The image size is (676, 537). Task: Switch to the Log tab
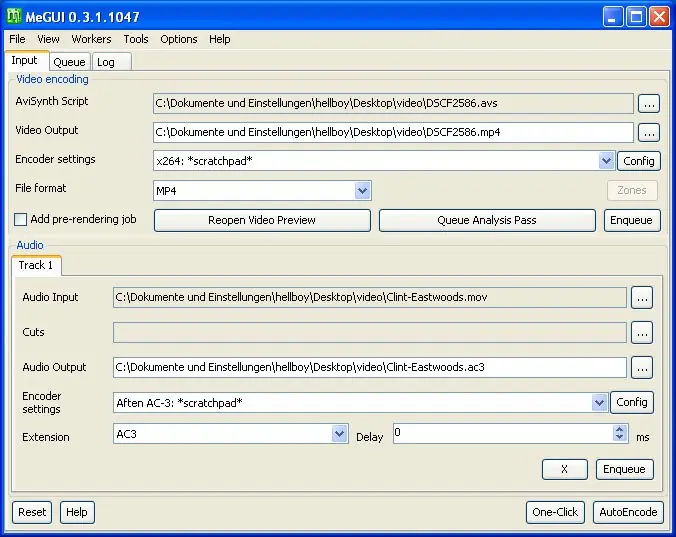click(x=111, y=62)
